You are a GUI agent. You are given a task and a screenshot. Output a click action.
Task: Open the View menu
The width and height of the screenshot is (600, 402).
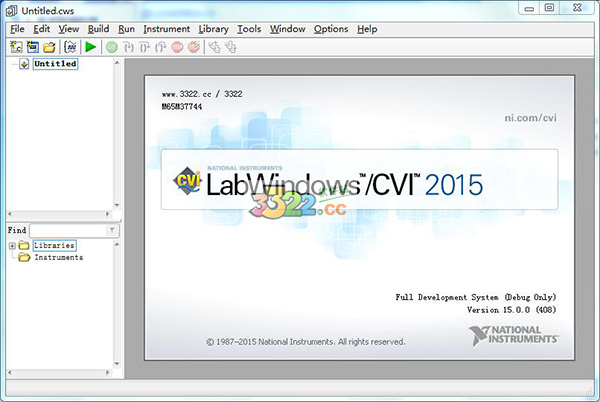(68, 29)
